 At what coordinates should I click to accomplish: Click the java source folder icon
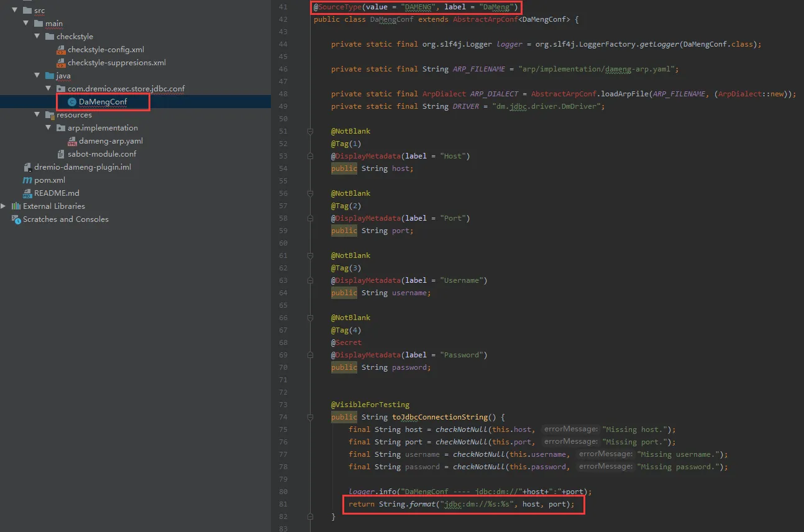point(50,76)
